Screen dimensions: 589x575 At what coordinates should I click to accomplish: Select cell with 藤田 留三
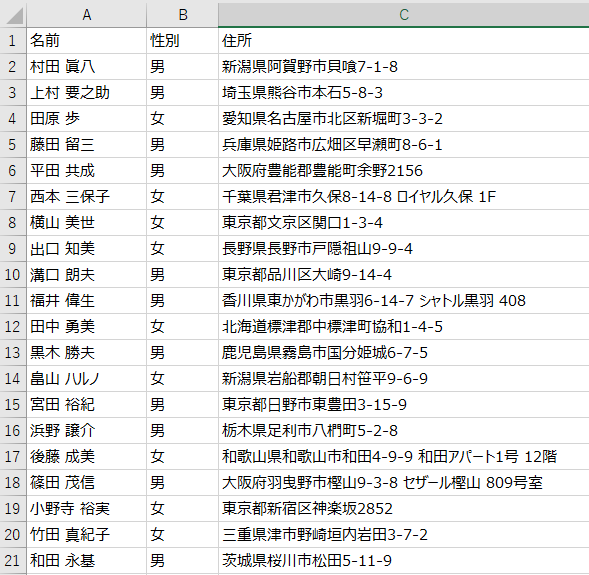[x=86, y=145]
